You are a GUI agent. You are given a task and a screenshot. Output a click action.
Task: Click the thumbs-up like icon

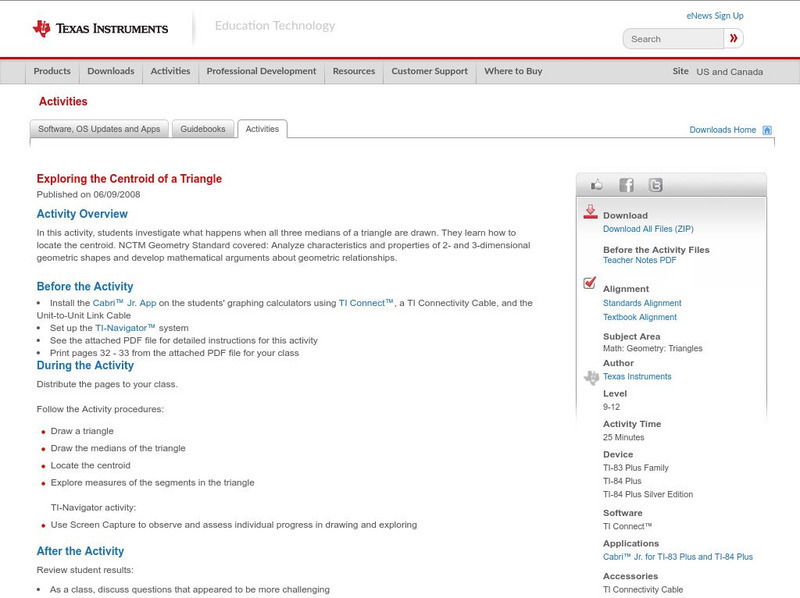coord(596,185)
